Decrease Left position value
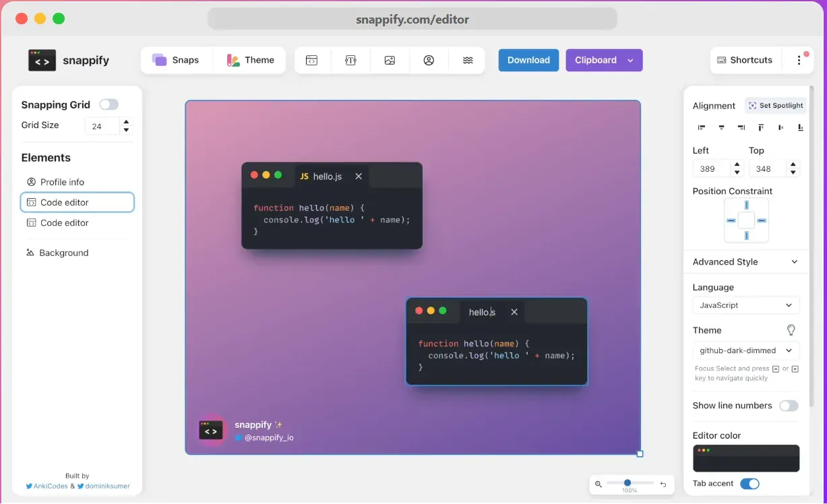 [x=737, y=172]
